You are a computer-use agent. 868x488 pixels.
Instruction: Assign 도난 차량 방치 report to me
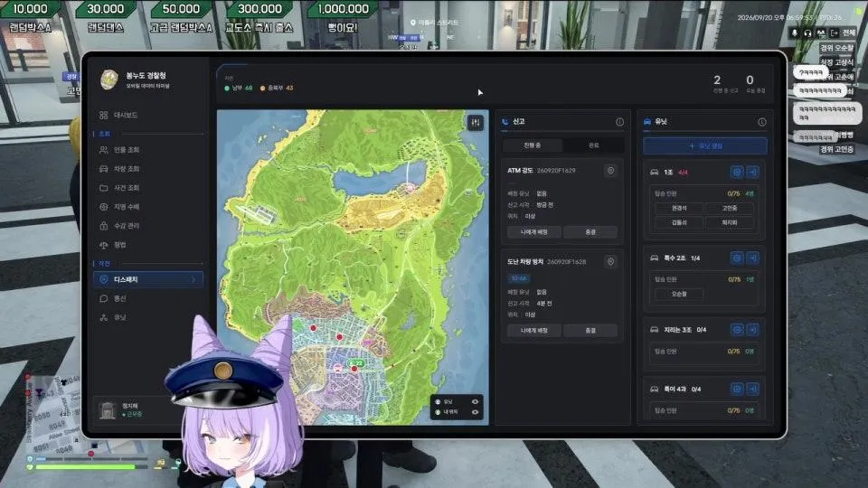click(x=534, y=331)
